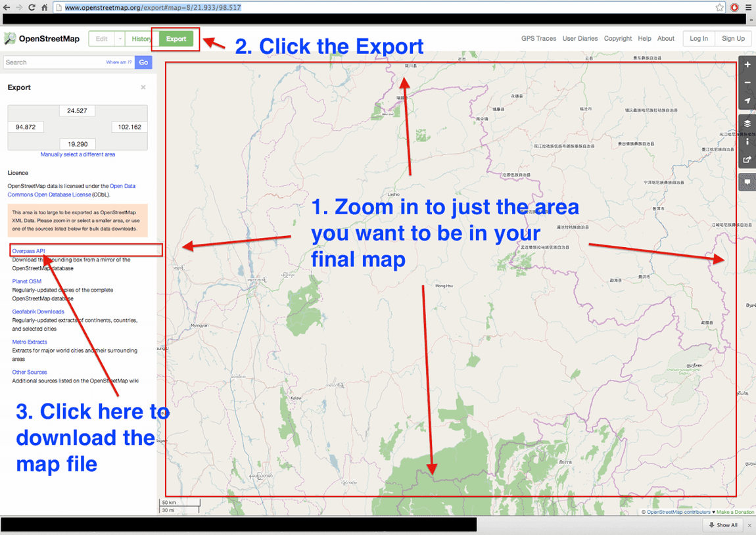This screenshot has height=535, width=756.
Task: Click the Overpass API download link
Action: tap(28, 251)
